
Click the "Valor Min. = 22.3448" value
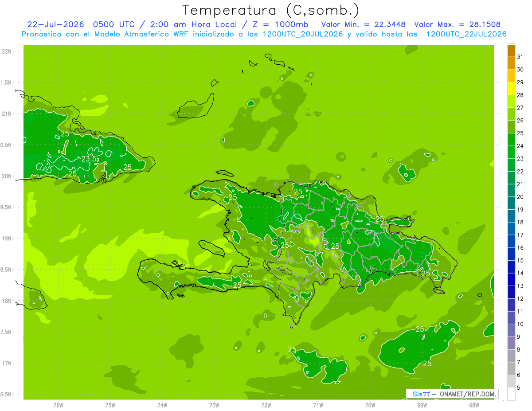[363, 24]
